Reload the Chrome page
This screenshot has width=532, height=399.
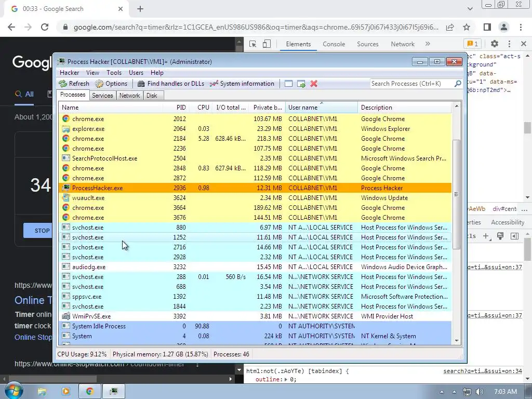[45, 27]
